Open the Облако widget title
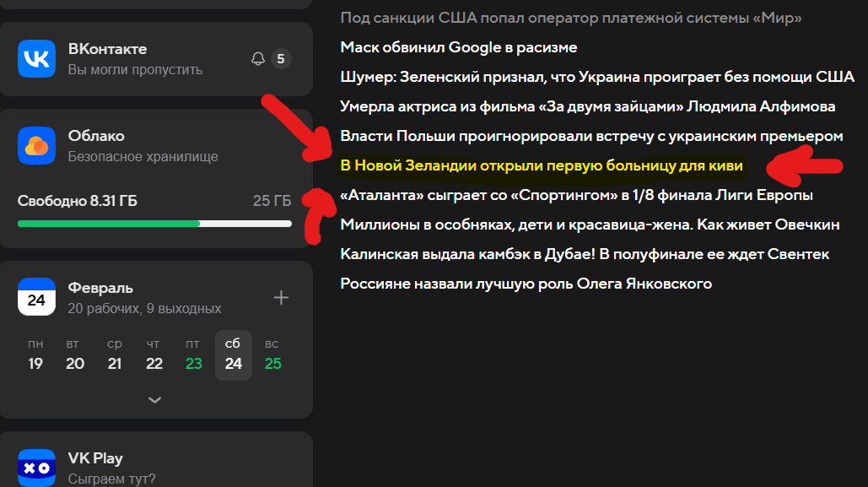 [x=96, y=136]
